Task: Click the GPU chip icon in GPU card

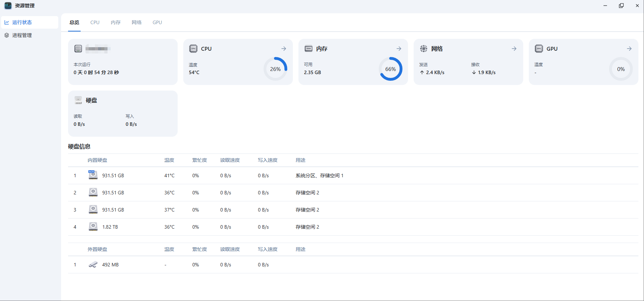Action: click(x=539, y=49)
